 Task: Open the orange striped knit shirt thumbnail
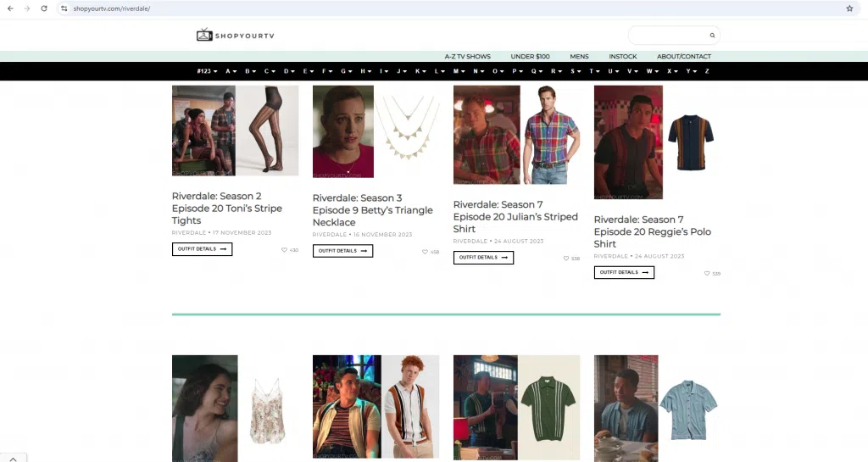[x=376, y=407]
